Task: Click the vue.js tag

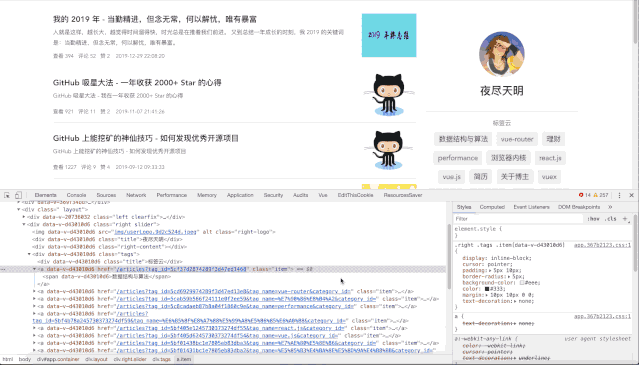Action: click(452, 177)
